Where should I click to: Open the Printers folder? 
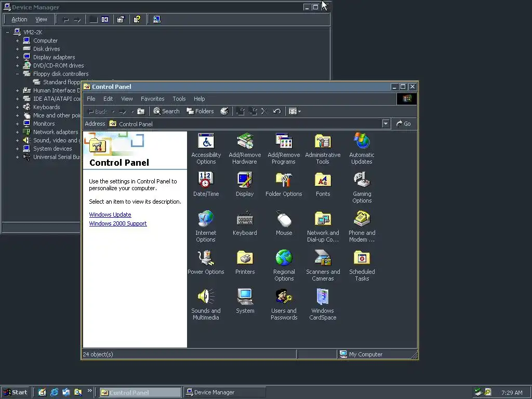[x=245, y=262]
